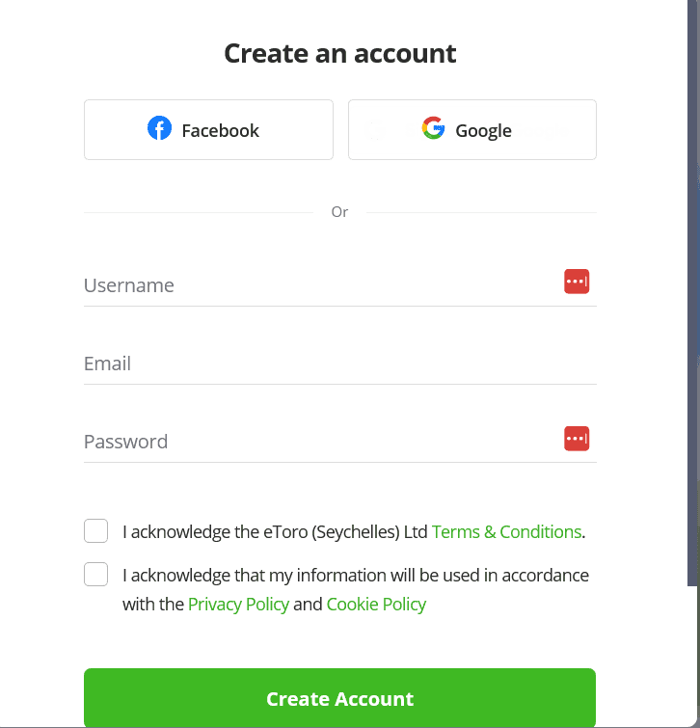The height and width of the screenshot is (728, 700).
Task: Click the vertical scrollbar on right edge
Action: click(693, 289)
